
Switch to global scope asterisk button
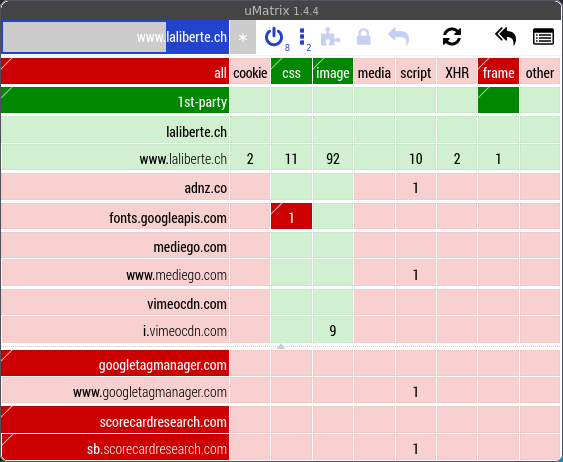(243, 37)
